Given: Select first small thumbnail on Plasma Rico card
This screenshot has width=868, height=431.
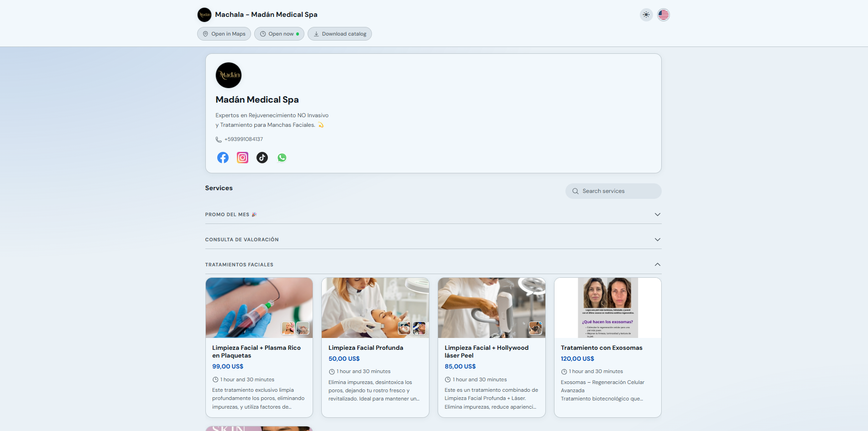Looking at the screenshot, I should coord(288,328).
